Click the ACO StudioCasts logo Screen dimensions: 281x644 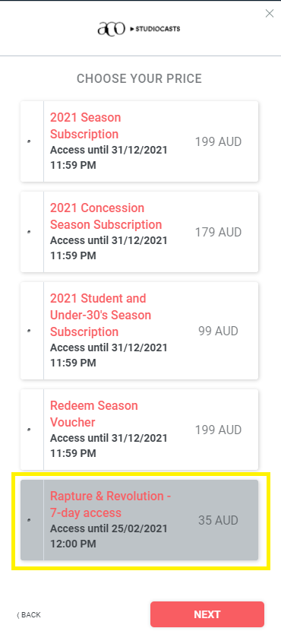point(139,29)
